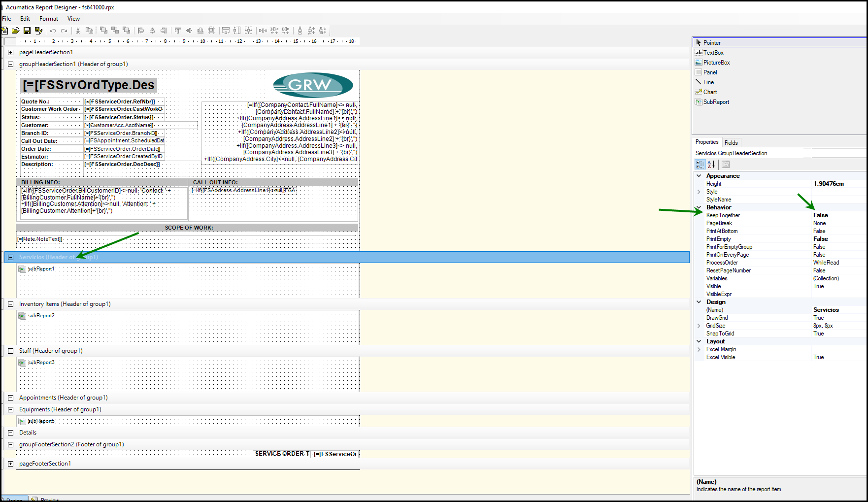Expand the GridSize property
This screenshot has width=868, height=502.
699,326
